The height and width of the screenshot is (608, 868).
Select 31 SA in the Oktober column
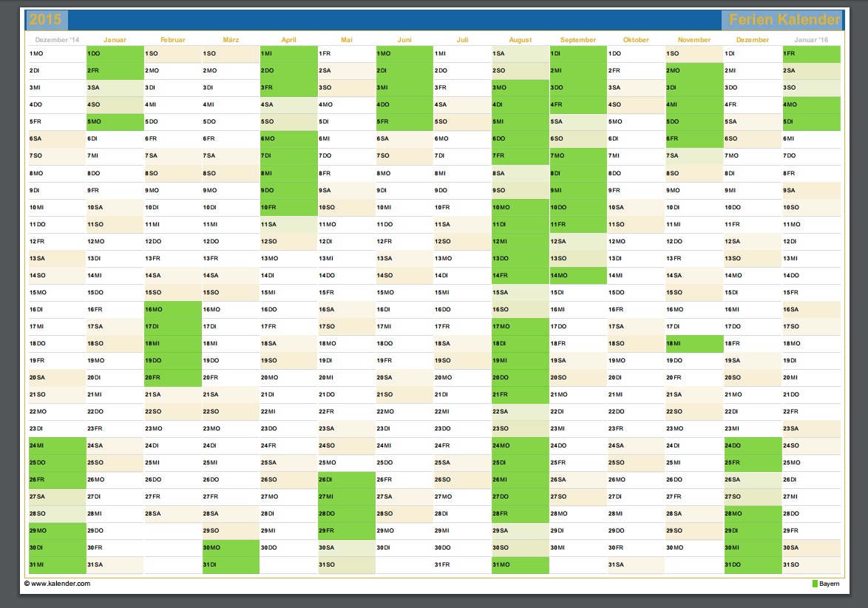pos(636,565)
